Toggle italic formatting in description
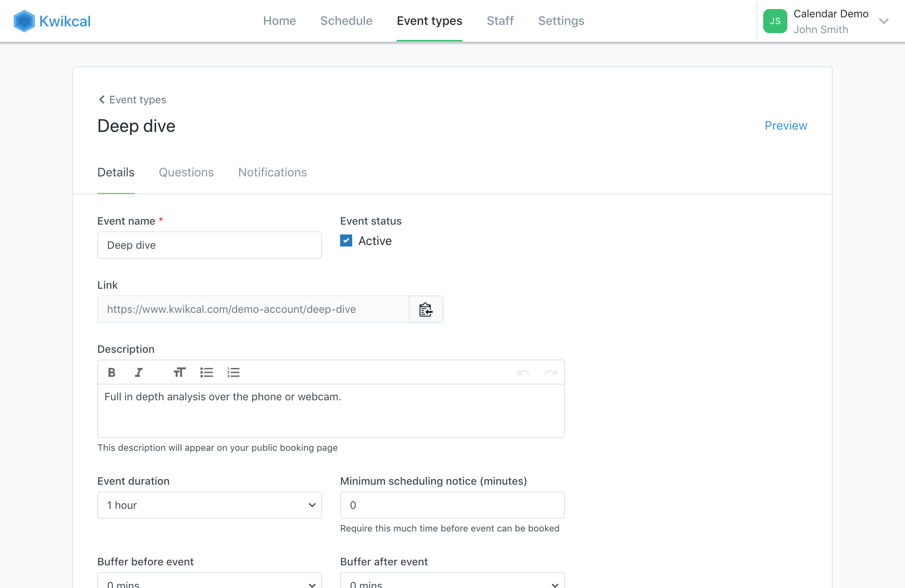 pyautogui.click(x=138, y=372)
